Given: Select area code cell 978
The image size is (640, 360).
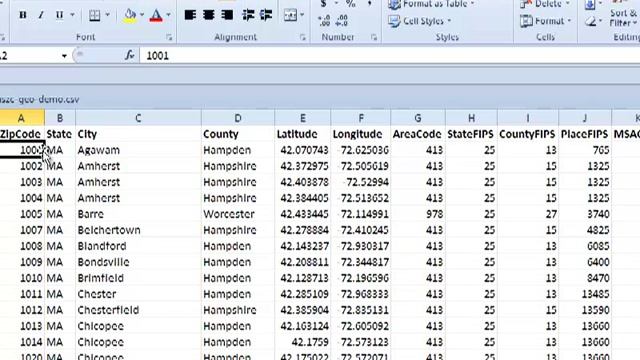Looking at the screenshot, I should (418, 214).
